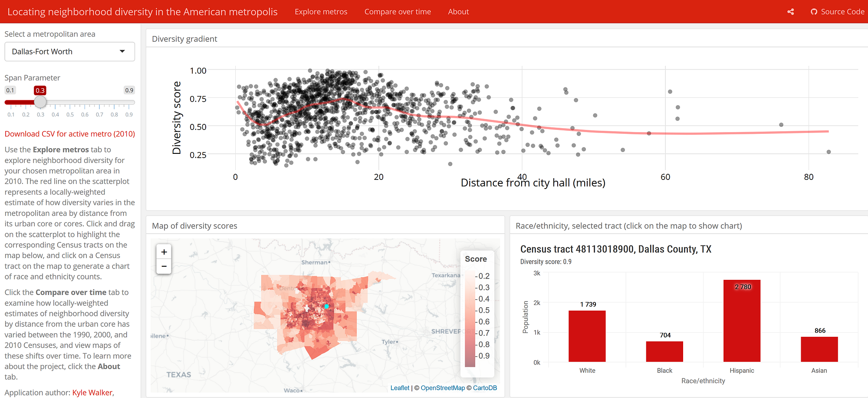Image resolution: width=868 pixels, height=398 pixels.
Task: Zoom out on the diversity scores map
Action: pyautogui.click(x=164, y=266)
